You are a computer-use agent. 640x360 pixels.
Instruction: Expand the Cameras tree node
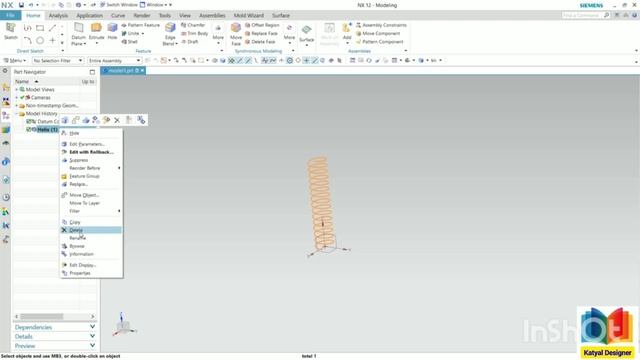click(x=17, y=98)
